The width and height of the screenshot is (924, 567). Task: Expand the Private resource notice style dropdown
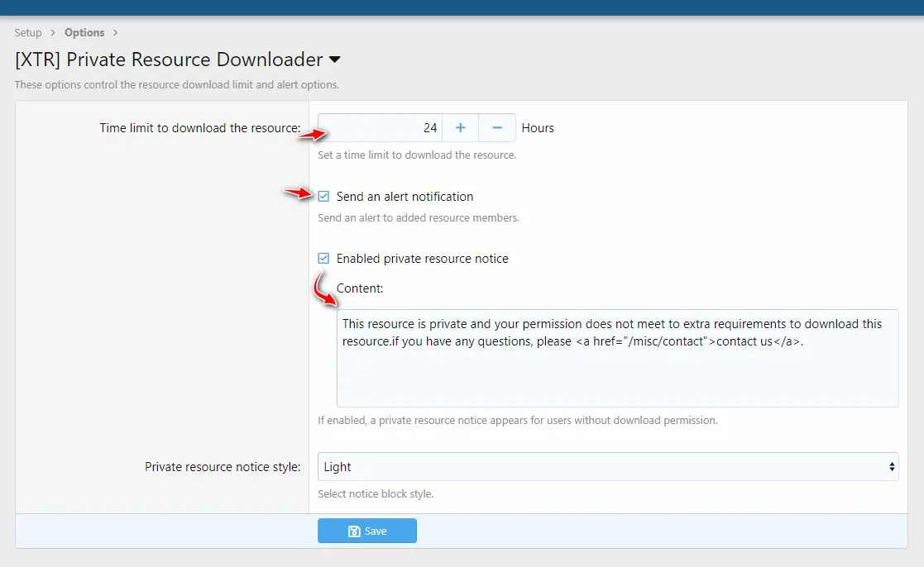pyautogui.click(x=607, y=467)
